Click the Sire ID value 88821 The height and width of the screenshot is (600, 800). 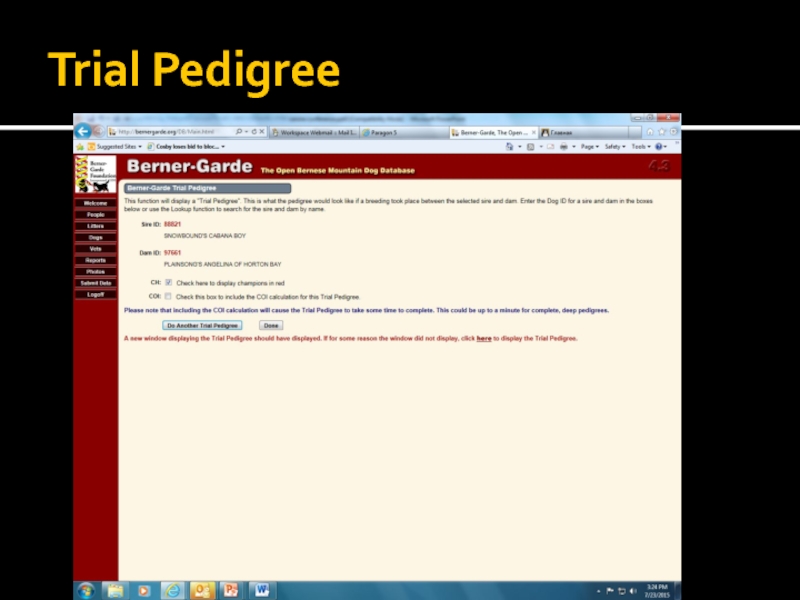coord(172,224)
